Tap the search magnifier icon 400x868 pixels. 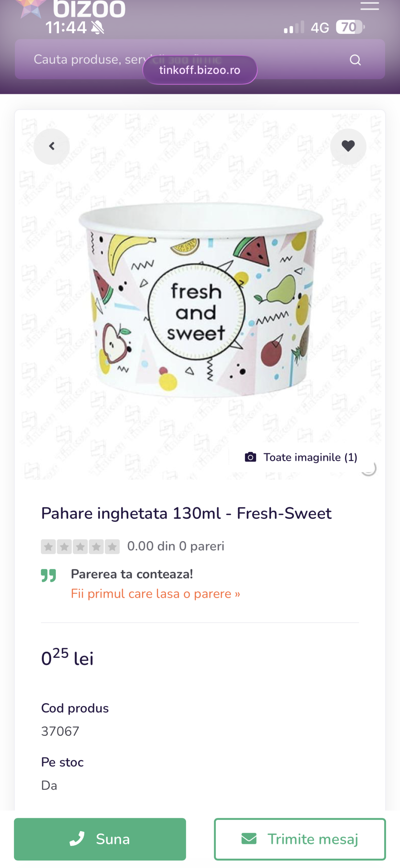[x=355, y=60]
